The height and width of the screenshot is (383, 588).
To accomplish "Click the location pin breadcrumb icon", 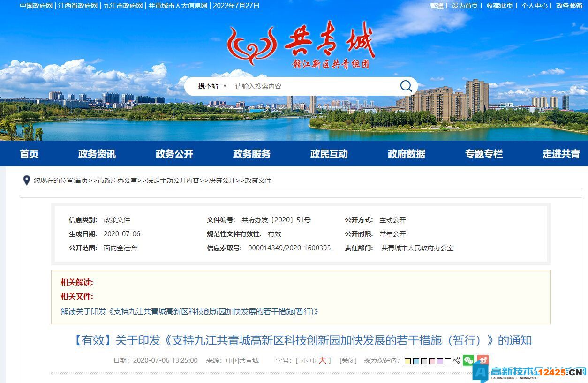I will (26, 180).
